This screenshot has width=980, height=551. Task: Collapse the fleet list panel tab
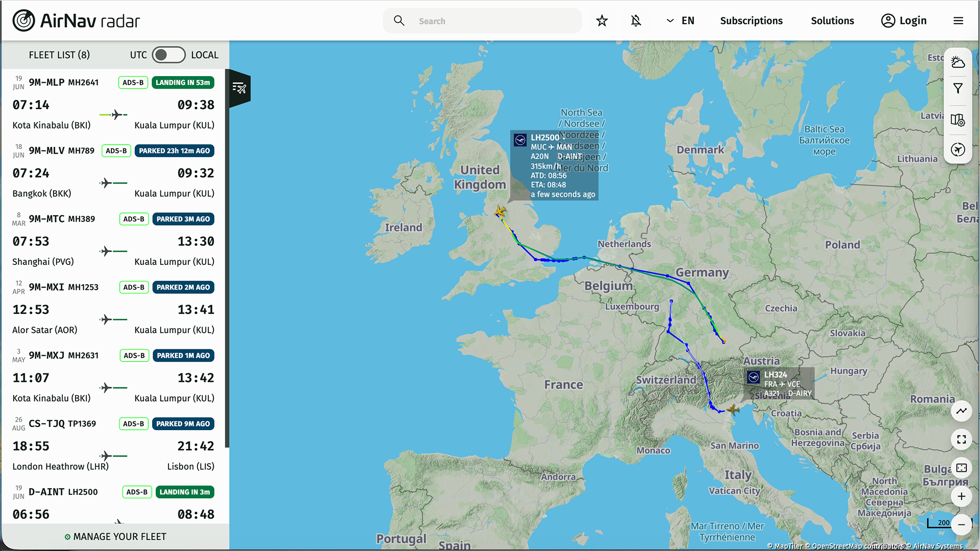239,88
